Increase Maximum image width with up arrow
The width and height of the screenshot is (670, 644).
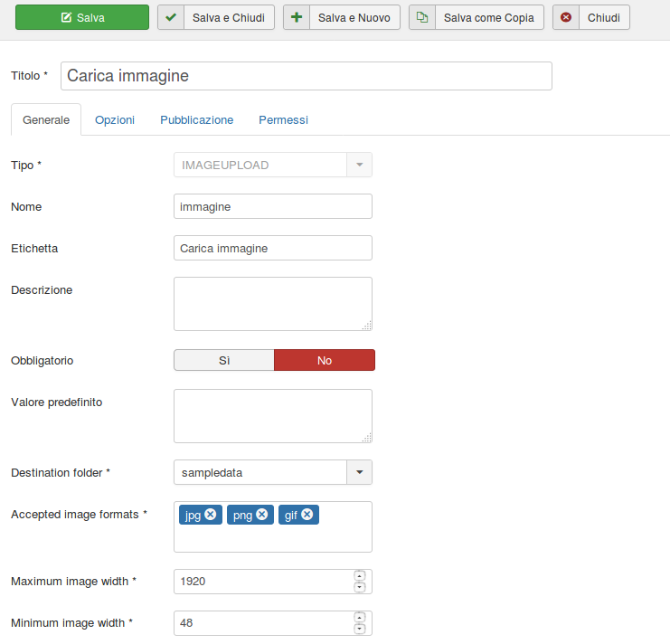click(x=360, y=575)
